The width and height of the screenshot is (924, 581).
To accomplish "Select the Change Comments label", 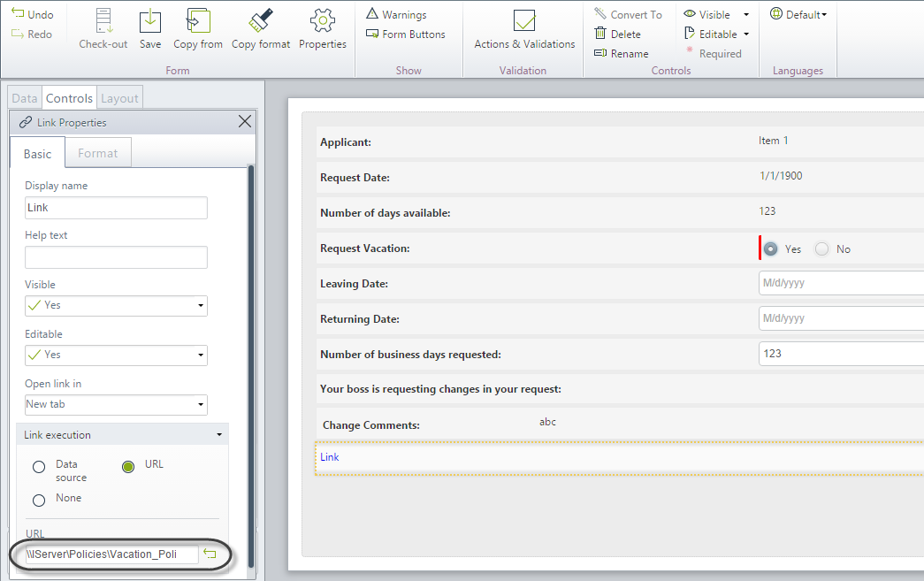I will click(371, 424).
